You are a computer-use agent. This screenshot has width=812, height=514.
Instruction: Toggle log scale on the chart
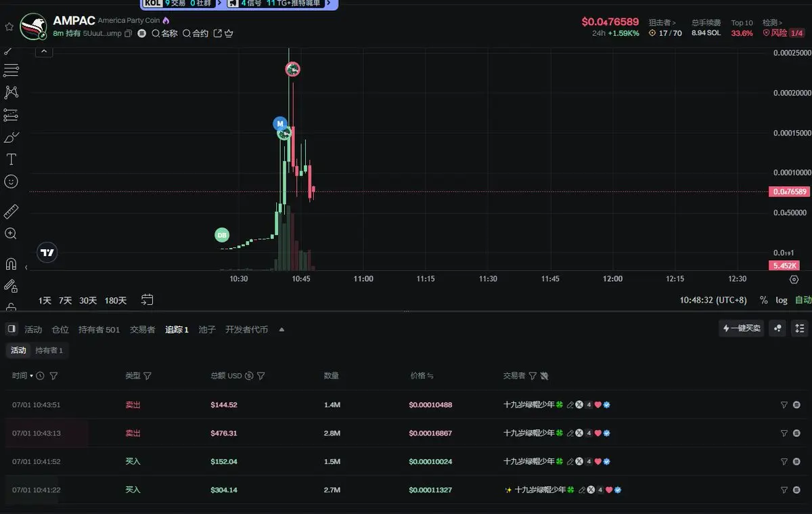pyautogui.click(x=782, y=299)
